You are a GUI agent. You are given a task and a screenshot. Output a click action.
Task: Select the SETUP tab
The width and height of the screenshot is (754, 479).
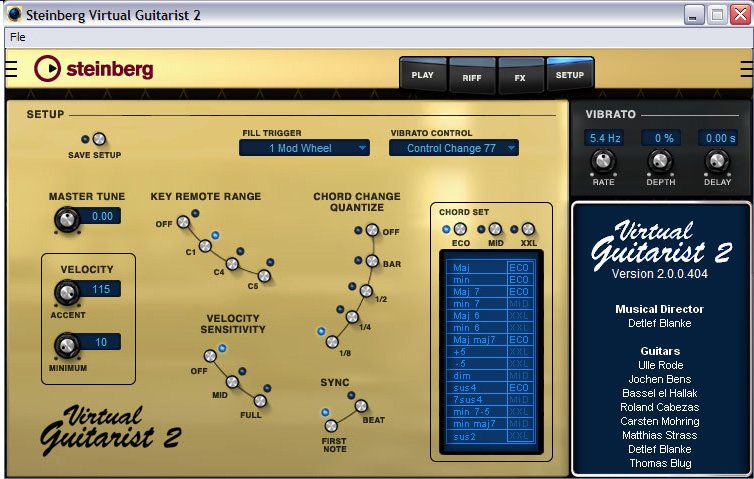(570, 75)
